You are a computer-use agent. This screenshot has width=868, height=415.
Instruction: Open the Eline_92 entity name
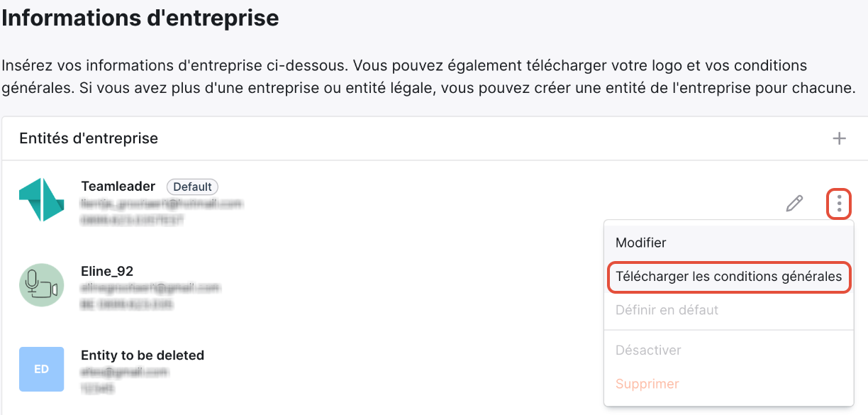coord(107,271)
